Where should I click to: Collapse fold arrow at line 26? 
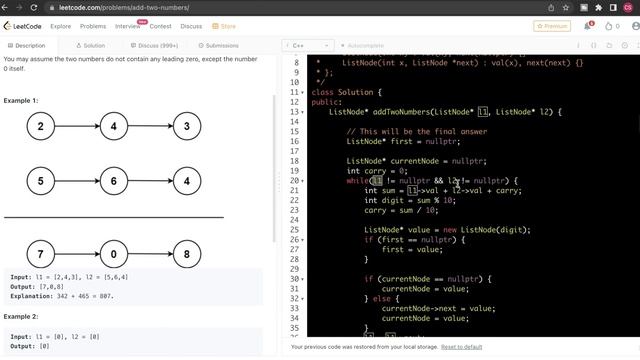point(302,240)
